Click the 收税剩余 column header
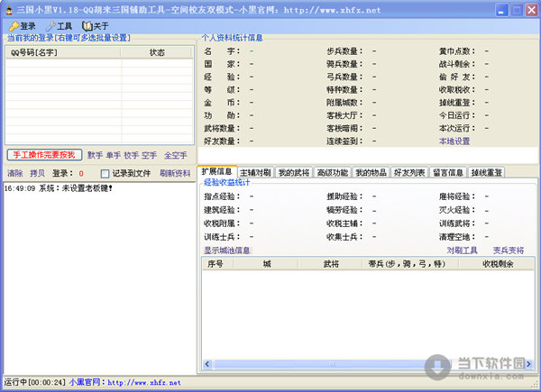541x392 pixels. pyautogui.click(x=497, y=264)
